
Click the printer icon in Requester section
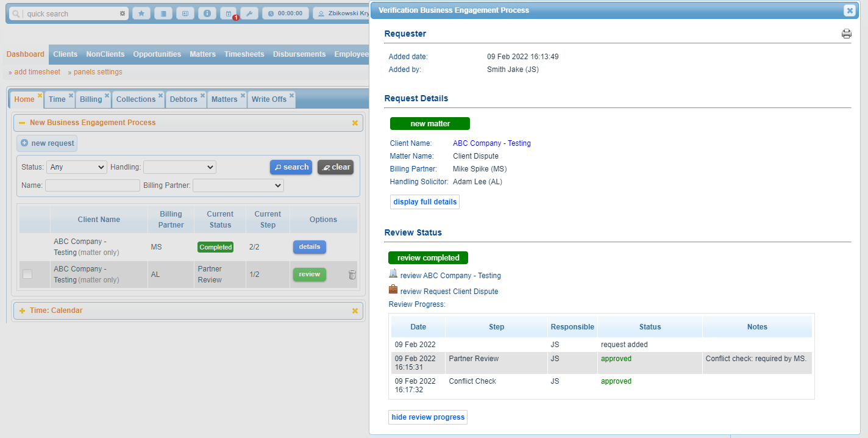point(847,34)
